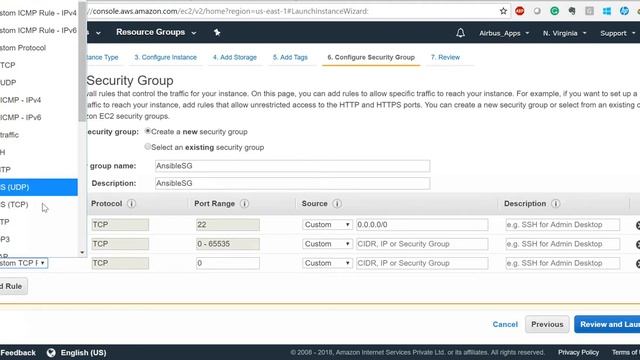This screenshot has width=640, height=360.
Task: Select an existing security group option
Action: coord(148,147)
